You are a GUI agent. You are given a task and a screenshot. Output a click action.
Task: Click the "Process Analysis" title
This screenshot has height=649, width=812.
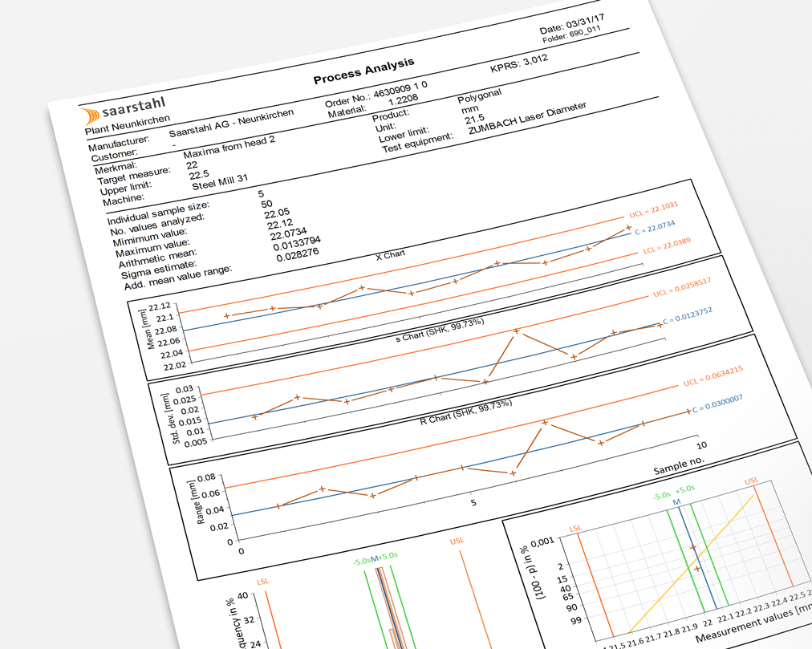[363, 71]
